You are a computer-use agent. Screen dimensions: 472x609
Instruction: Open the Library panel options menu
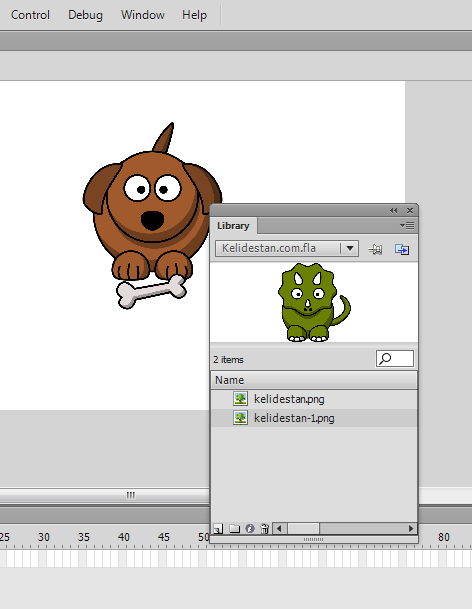tap(407, 225)
